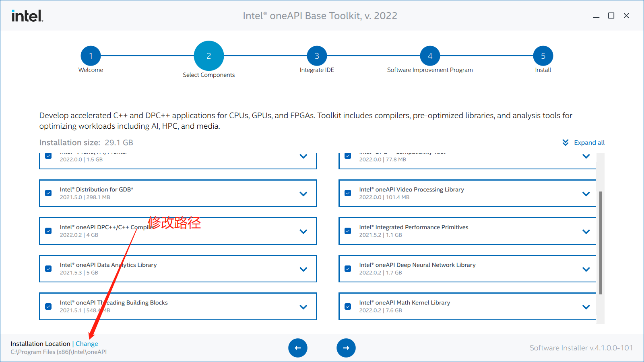Select the Integrate IDE step label
644x362 pixels.
tap(317, 70)
